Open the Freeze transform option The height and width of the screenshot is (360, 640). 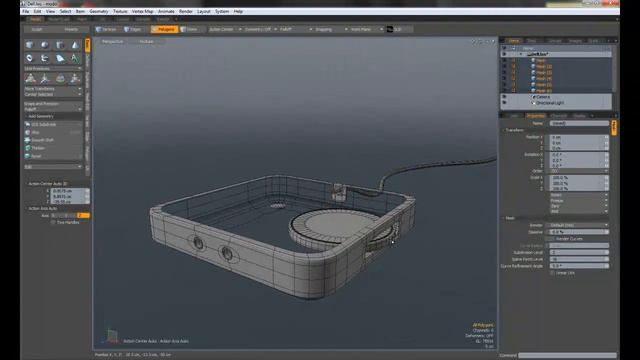[579, 200]
